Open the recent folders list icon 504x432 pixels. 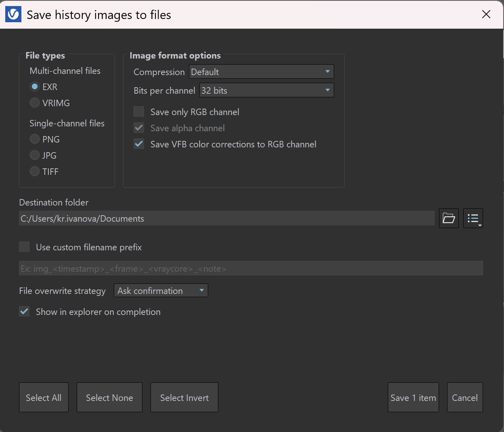(x=473, y=218)
